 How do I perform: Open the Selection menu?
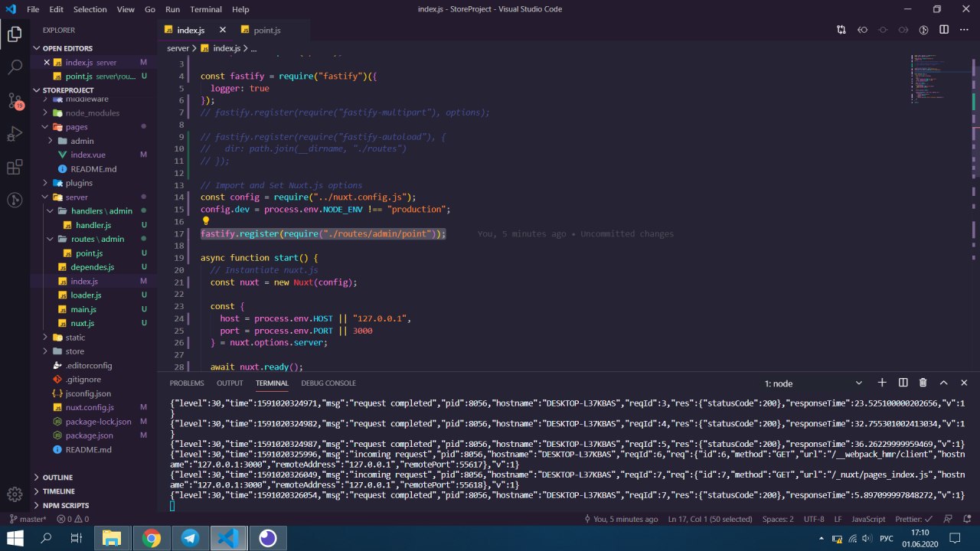[90, 9]
